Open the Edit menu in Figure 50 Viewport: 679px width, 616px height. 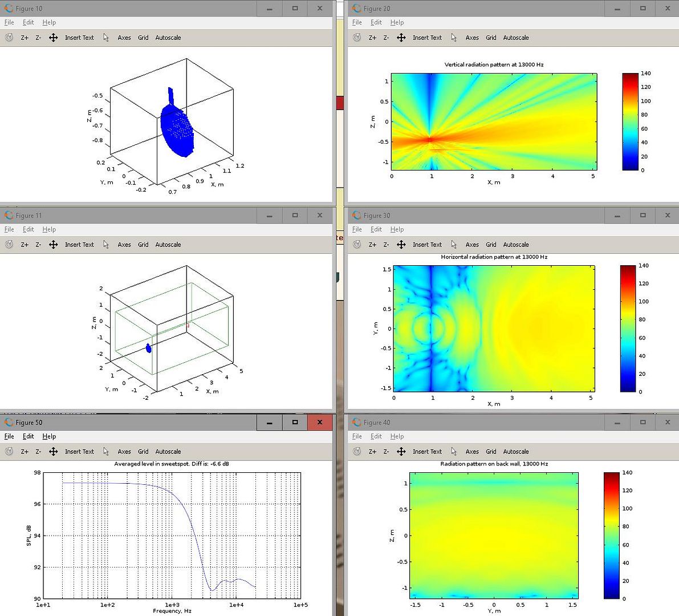point(29,436)
